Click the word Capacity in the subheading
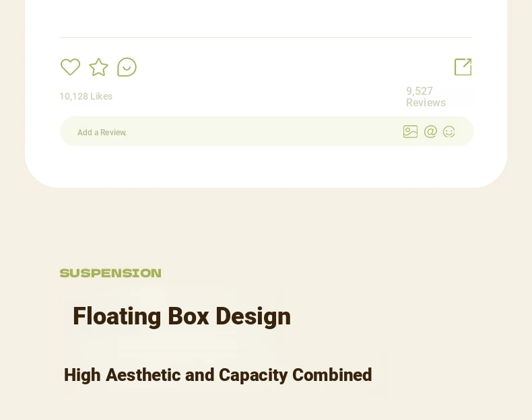532x420 pixels. tap(253, 375)
